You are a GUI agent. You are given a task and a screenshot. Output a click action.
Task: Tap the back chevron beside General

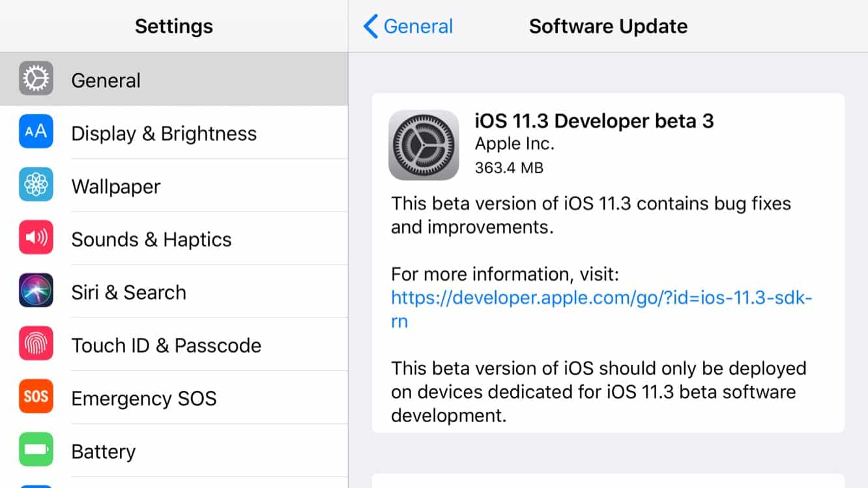(370, 26)
